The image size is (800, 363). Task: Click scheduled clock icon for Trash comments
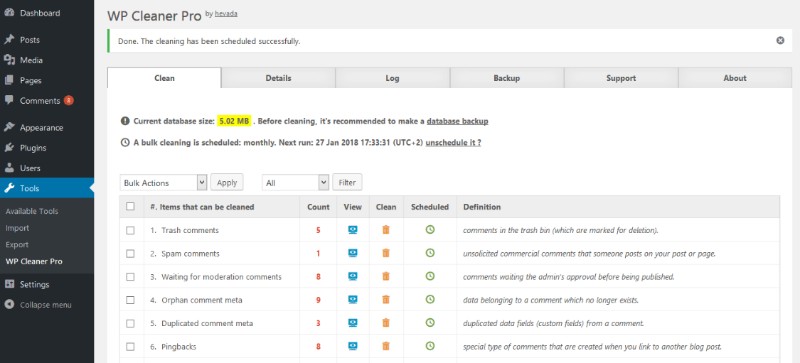430,230
